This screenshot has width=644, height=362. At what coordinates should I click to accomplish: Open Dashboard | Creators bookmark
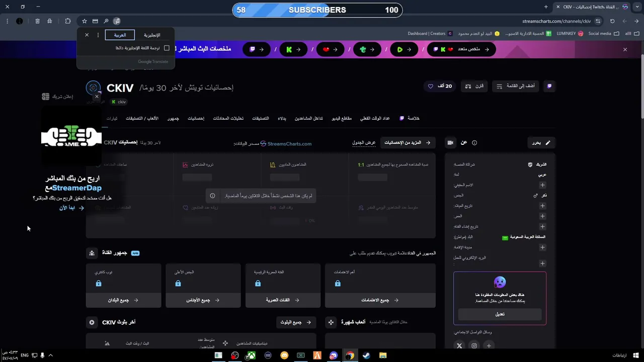click(427, 34)
